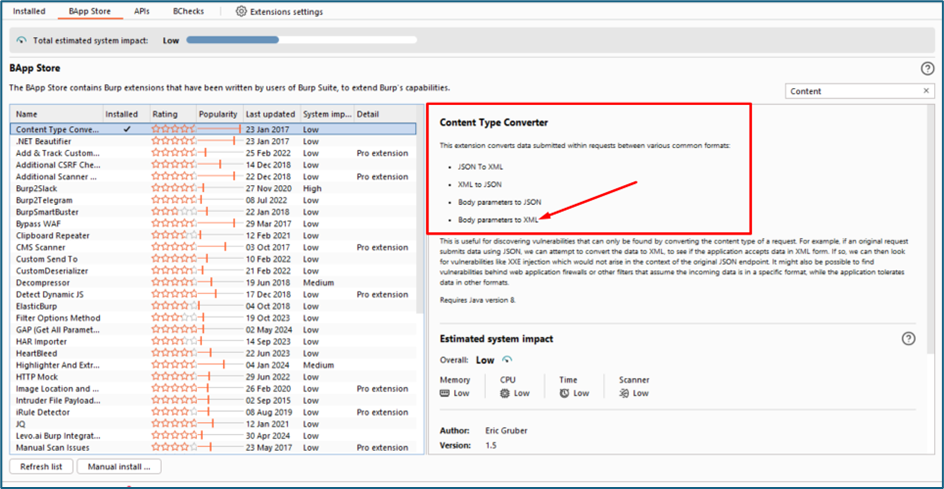Click the BApp Store help question mark icon
The height and width of the screenshot is (489, 944).
coord(927,69)
